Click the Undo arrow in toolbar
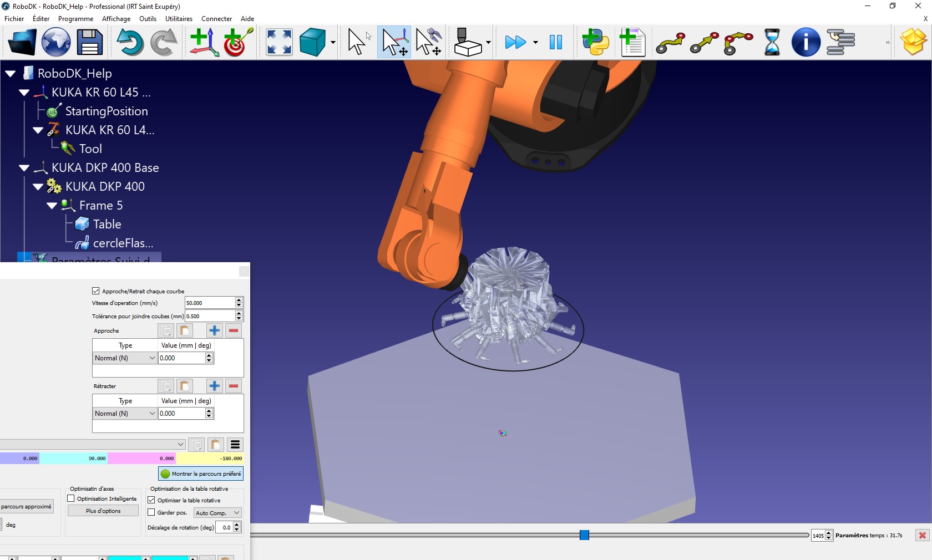932x560 pixels. pyautogui.click(x=130, y=43)
